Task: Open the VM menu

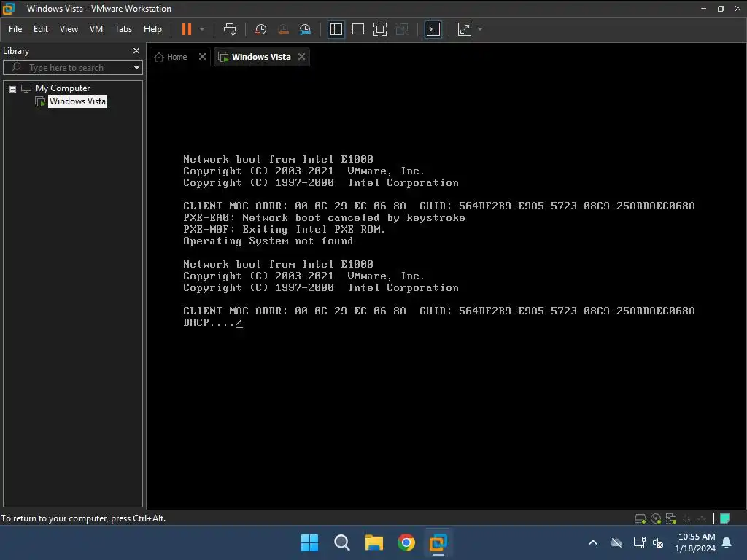Action: pos(96,29)
